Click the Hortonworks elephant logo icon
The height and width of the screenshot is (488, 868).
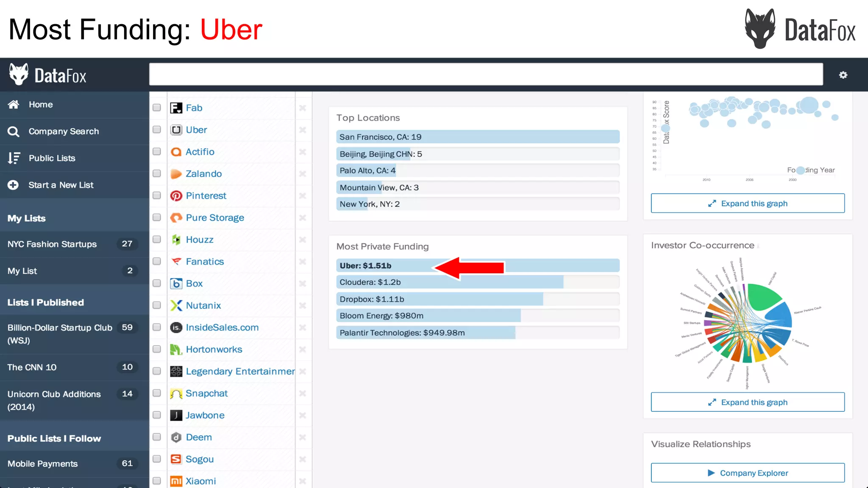(x=176, y=349)
